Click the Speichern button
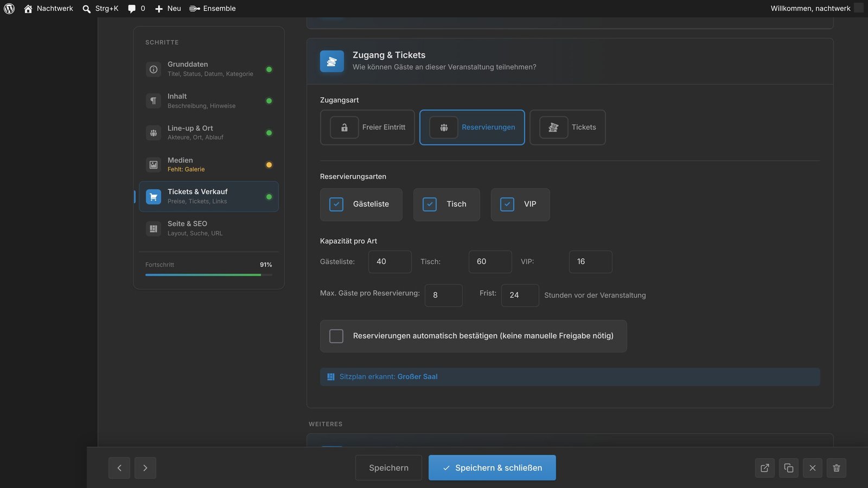868x488 pixels. click(388, 468)
